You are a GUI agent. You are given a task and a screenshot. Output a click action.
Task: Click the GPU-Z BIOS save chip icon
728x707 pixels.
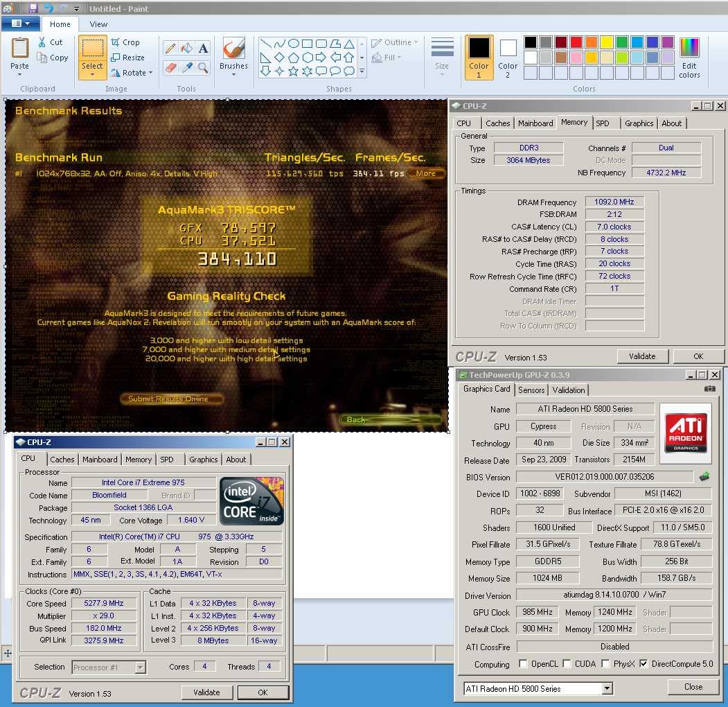(x=704, y=476)
